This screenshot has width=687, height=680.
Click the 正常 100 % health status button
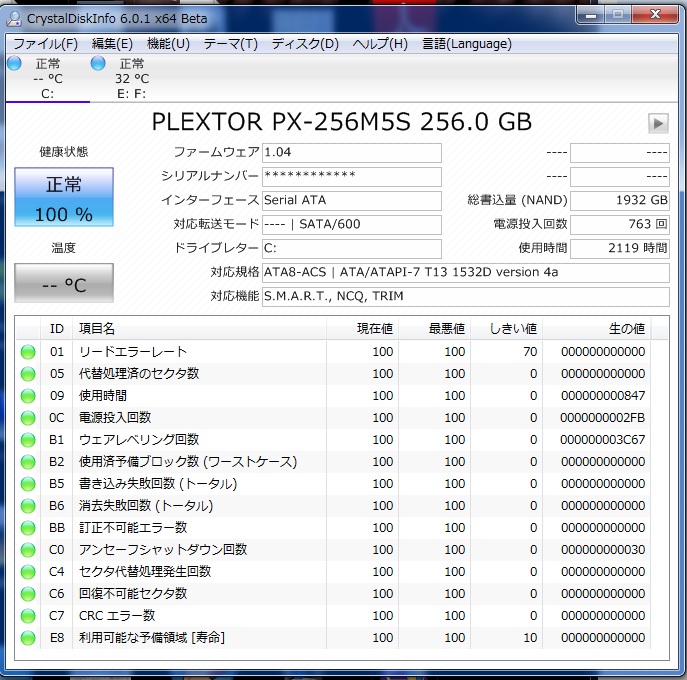point(64,197)
